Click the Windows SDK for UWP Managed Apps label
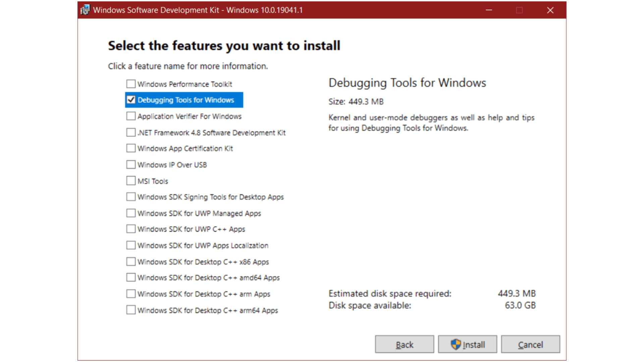The width and height of the screenshot is (644, 362). click(199, 214)
